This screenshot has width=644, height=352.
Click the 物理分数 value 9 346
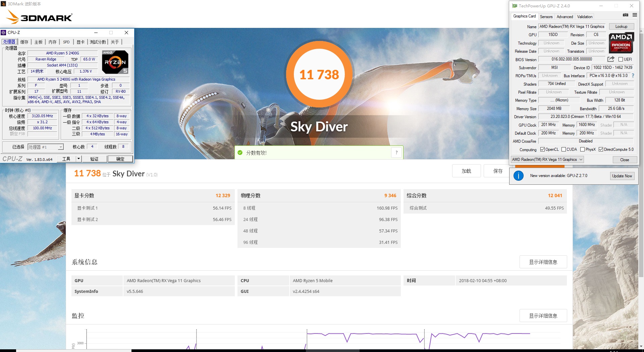[x=390, y=195]
